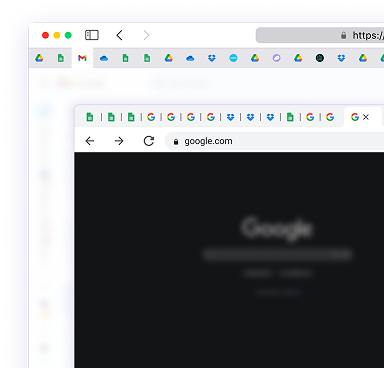Open the first Google Drive tab
The width and height of the screenshot is (384, 369).
point(39,58)
